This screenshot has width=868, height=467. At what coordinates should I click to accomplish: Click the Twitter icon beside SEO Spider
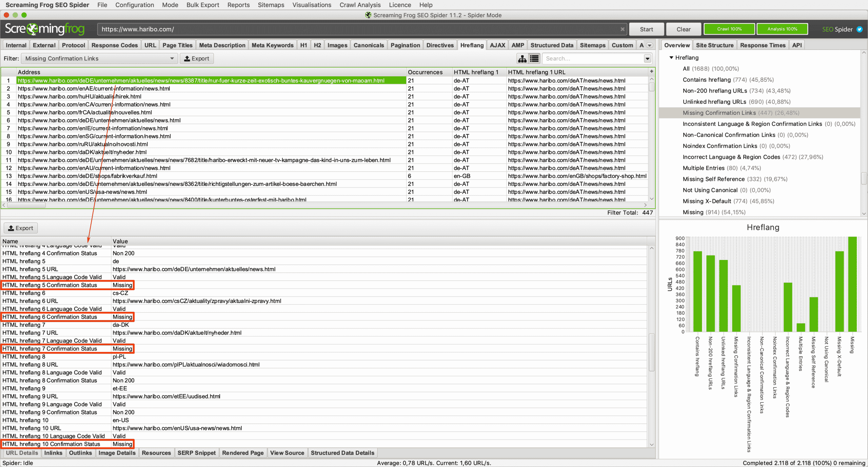pyautogui.click(x=860, y=29)
